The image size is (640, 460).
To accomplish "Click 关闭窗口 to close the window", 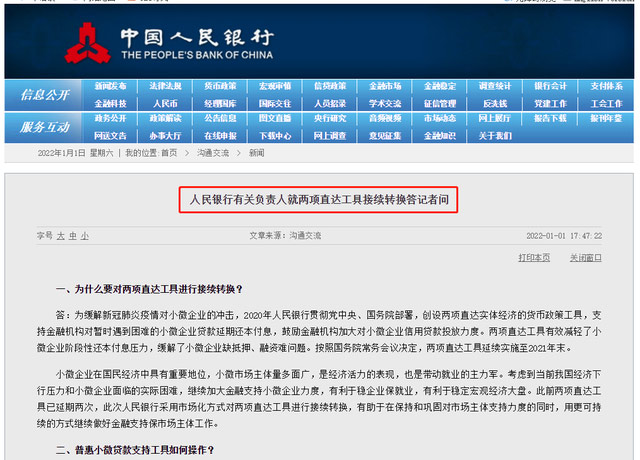I will pos(585,257).
